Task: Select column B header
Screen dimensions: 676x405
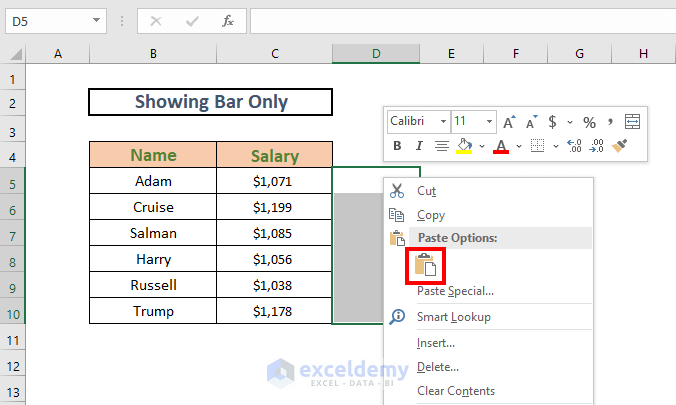Action: 153,54
